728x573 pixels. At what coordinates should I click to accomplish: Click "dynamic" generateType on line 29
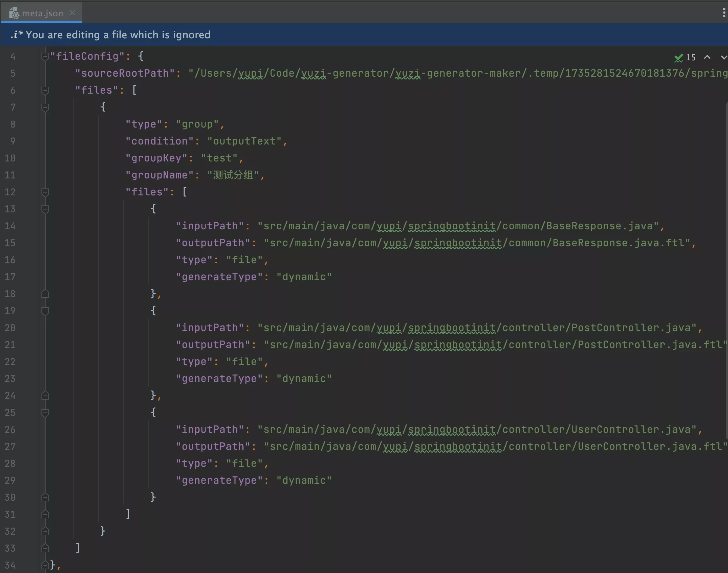pos(304,481)
